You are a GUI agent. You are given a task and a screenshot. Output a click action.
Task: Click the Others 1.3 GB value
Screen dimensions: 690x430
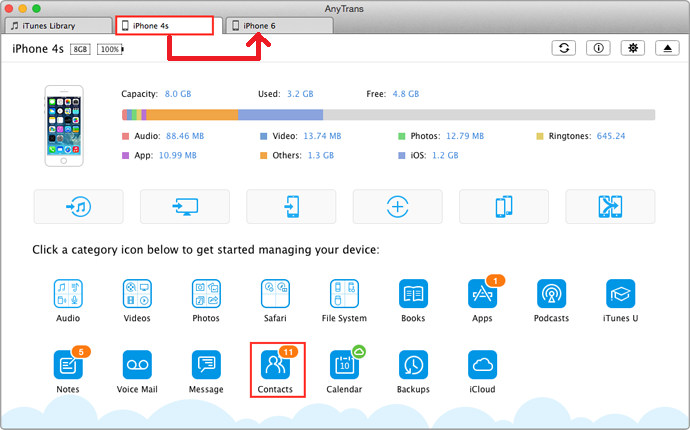tap(320, 155)
